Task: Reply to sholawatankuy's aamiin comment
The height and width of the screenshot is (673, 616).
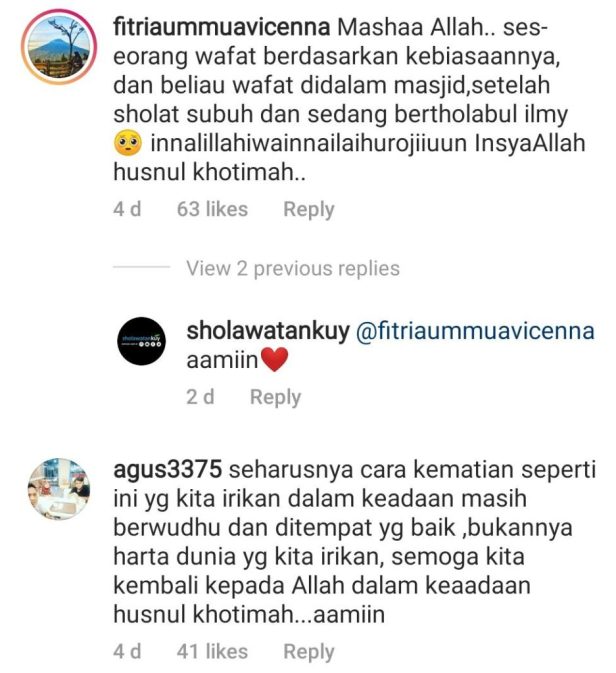Action: pyautogui.click(x=275, y=397)
